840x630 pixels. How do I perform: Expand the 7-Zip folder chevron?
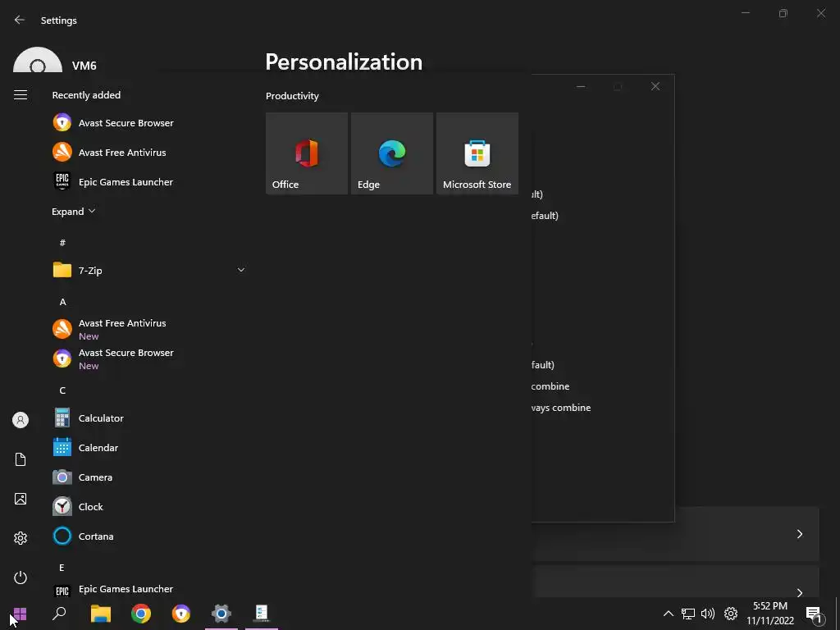(x=241, y=270)
